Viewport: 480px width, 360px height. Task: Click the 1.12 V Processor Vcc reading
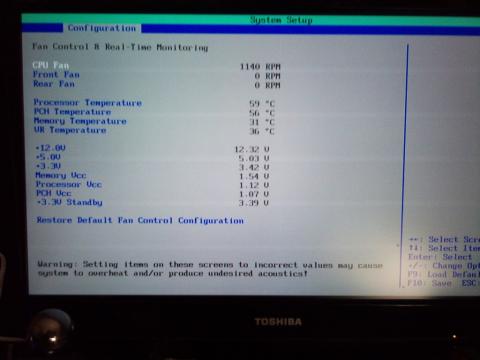pos(254,185)
